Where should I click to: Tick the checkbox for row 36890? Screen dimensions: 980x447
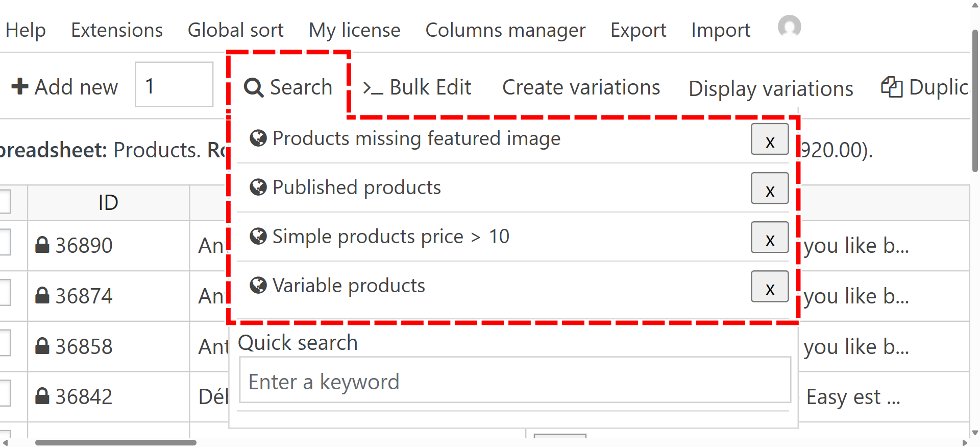(x=4, y=242)
